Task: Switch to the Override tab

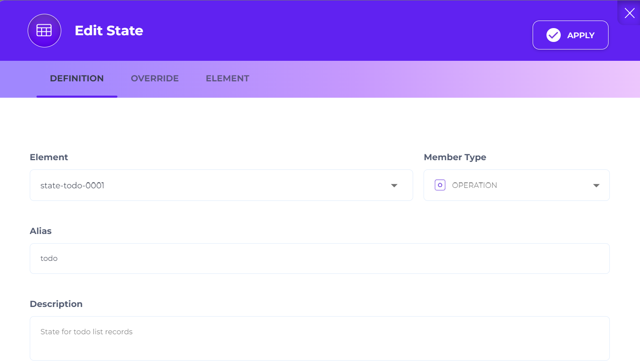Action: pos(155,78)
